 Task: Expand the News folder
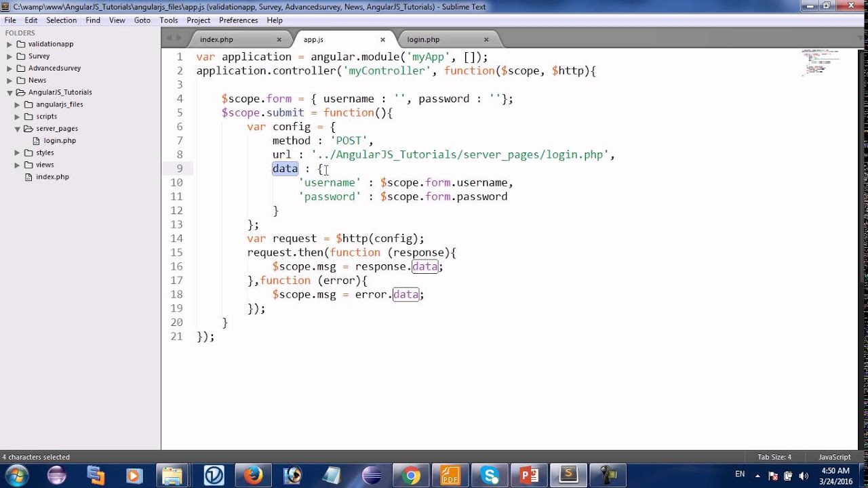[9, 80]
